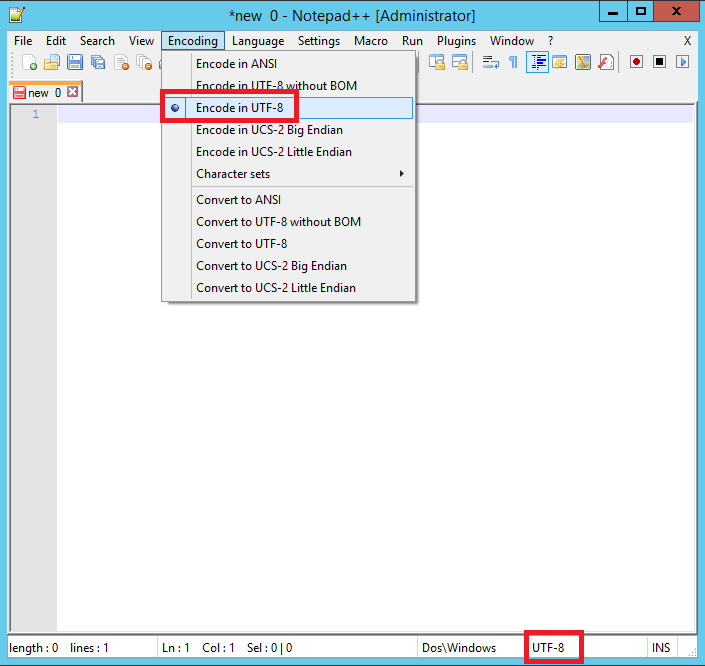The width and height of the screenshot is (705, 666).
Task: Open the File menu
Action: pos(23,41)
